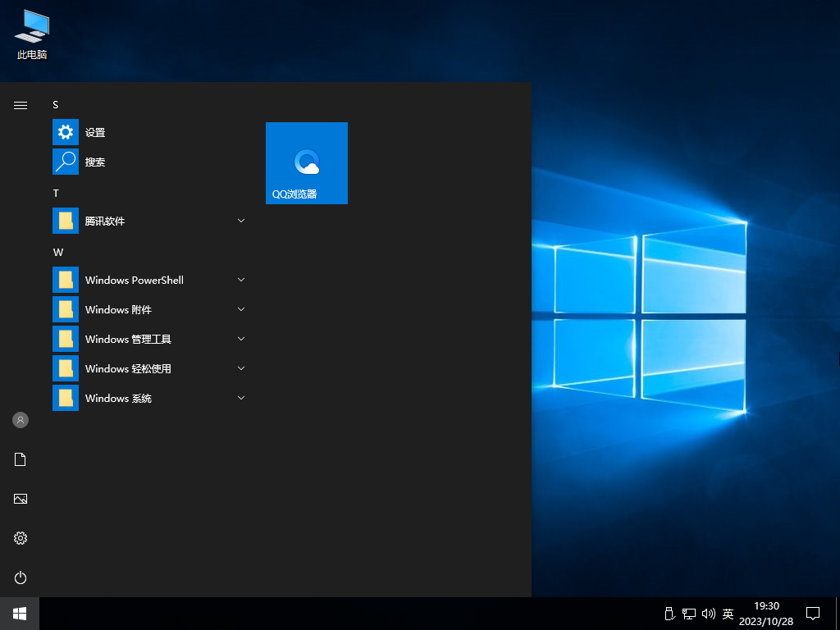Viewport: 840px width, 630px height.
Task: Launch QQ浏览器 from its Start tile
Action: [x=306, y=162]
